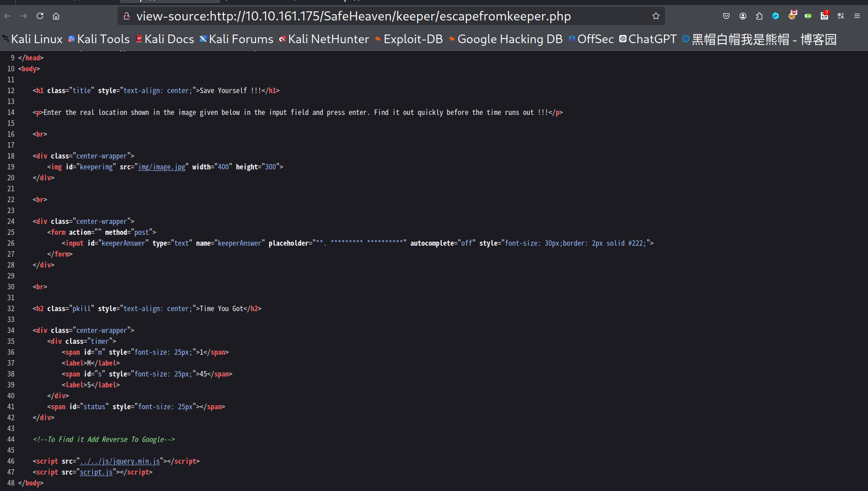
Task: Open the blue hexagon extension
Action: coord(775,16)
